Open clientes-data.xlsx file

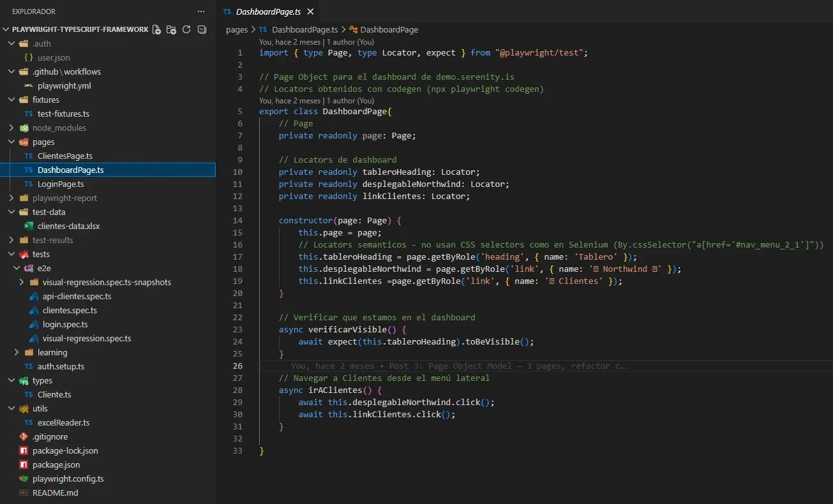(x=68, y=226)
